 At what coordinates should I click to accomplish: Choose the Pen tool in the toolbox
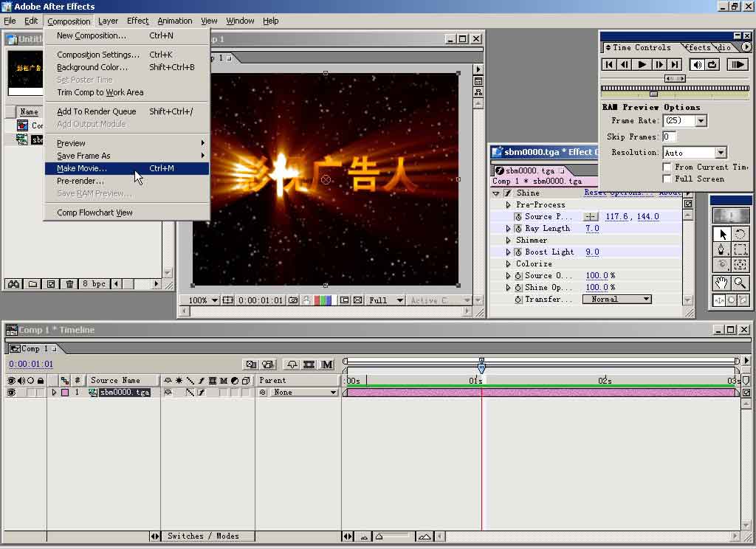722,250
